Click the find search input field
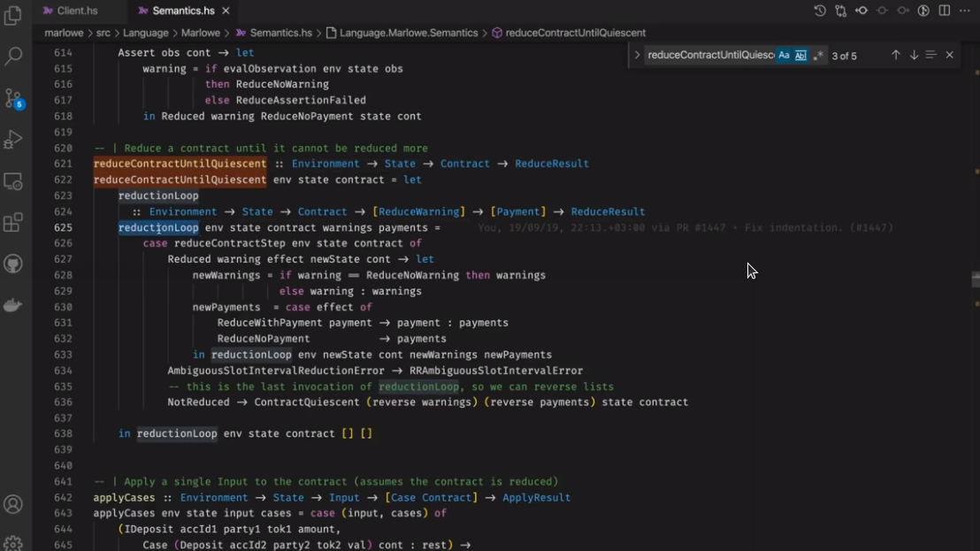Screen dimensions: 980x551 [709, 55]
